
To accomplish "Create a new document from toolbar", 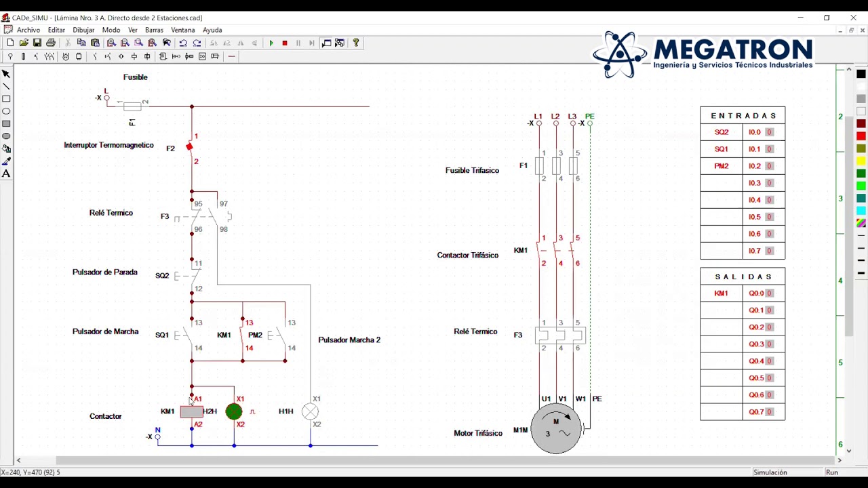I will pos(10,43).
